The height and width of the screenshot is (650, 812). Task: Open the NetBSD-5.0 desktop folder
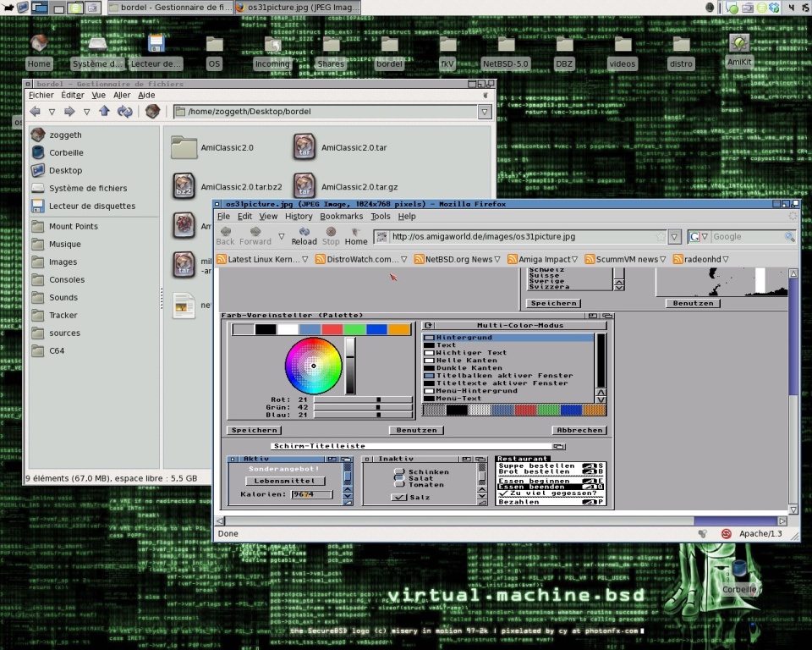[506, 51]
